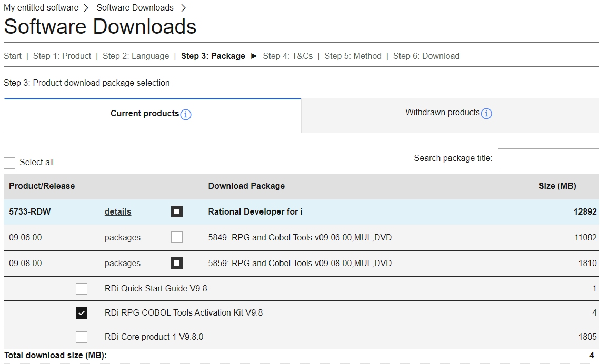Click the 5849: RPG and Cobol Tools package name
The height and width of the screenshot is (364, 600).
click(x=300, y=237)
